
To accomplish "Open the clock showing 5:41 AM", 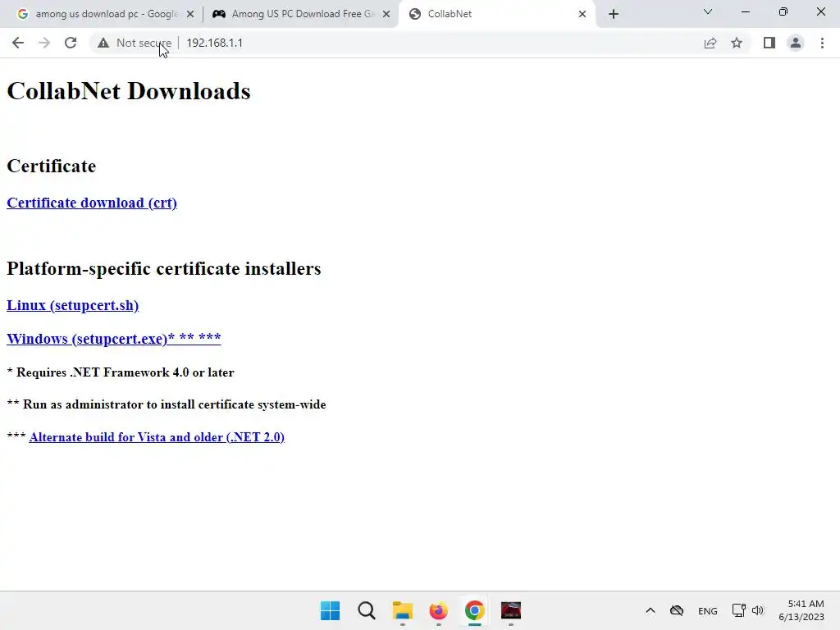I will pos(801,610).
